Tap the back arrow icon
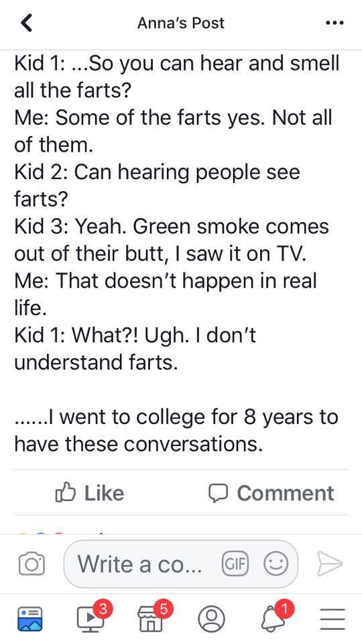Image resolution: width=362 pixels, height=644 pixels. 26,23
